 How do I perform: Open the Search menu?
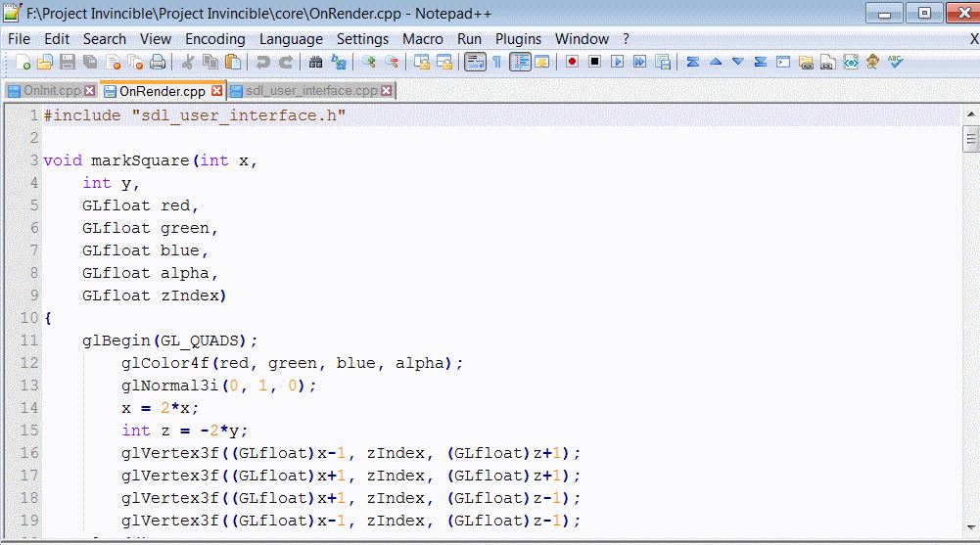tap(105, 39)
